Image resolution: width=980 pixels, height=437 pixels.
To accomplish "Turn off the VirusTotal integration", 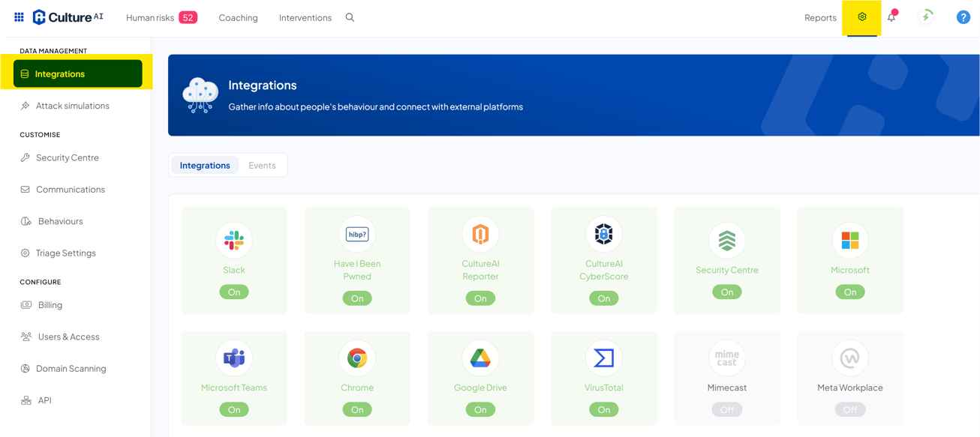I will (x=603, y=409).
